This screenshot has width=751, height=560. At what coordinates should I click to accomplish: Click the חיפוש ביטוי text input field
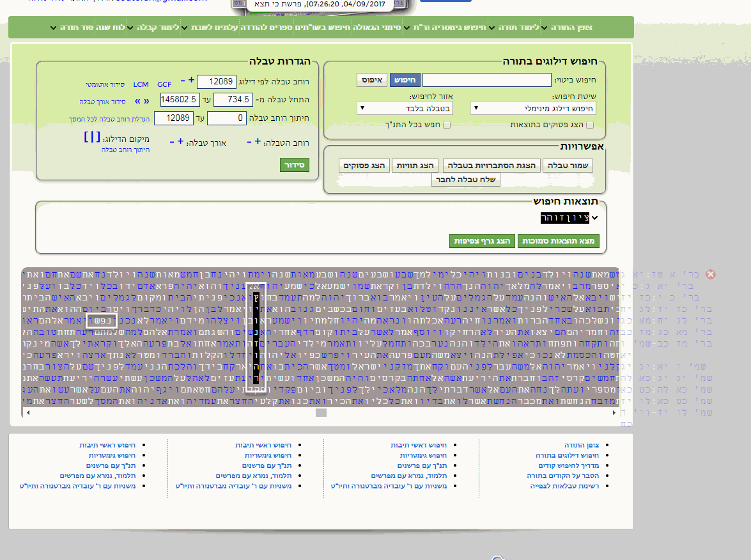(x=486, y=80)
